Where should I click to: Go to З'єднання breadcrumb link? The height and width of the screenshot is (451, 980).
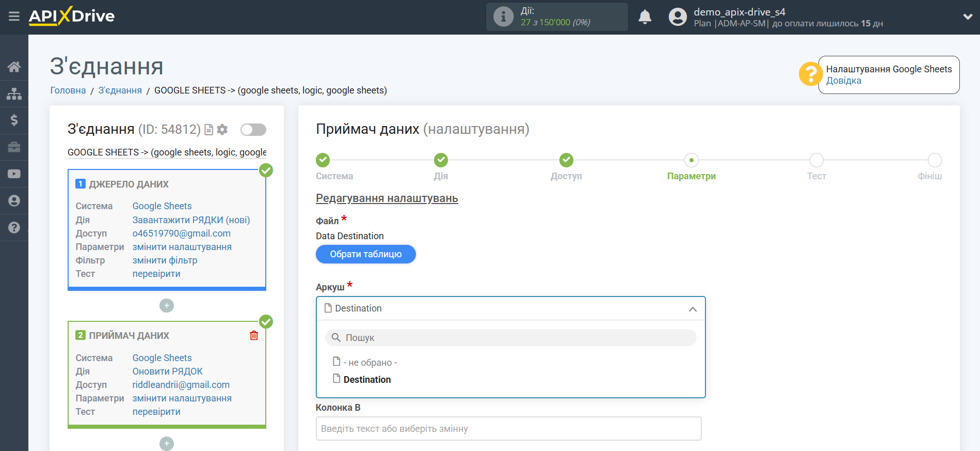tap(120, 90)
